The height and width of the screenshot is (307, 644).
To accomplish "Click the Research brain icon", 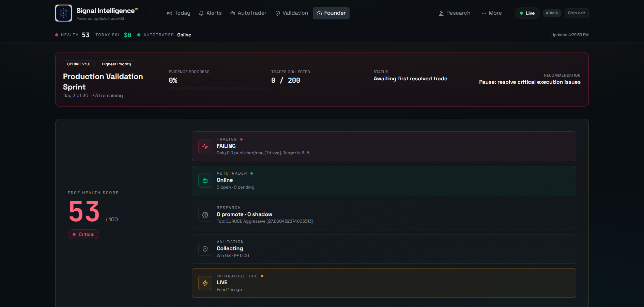I will pyautogui.click(x=205, y=215).
